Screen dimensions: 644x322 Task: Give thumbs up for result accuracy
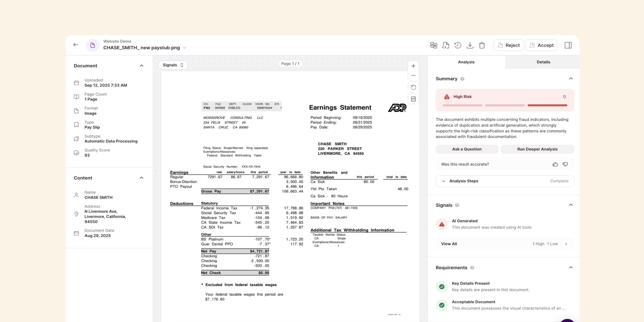click(555, 164)
